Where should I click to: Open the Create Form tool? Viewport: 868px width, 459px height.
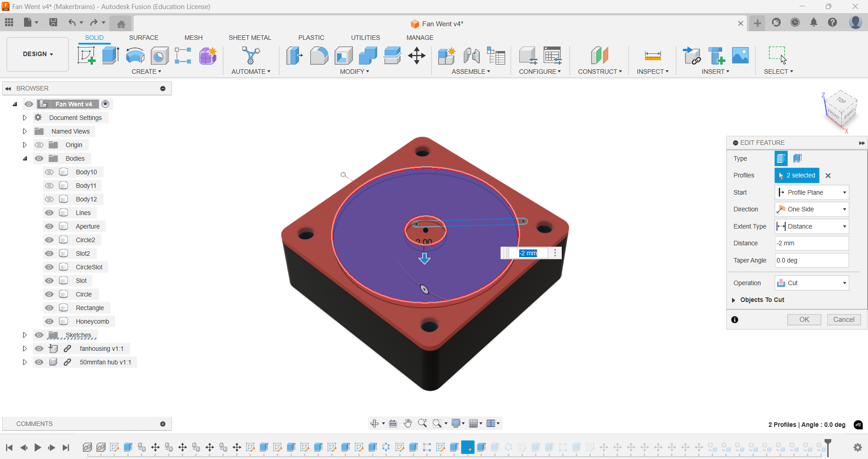pos(207,55)
